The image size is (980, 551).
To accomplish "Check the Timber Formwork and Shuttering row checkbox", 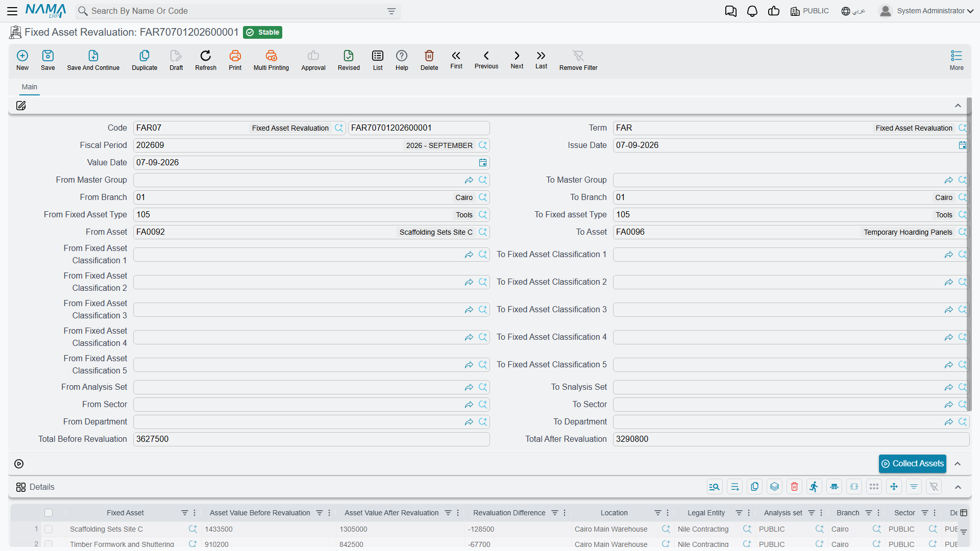I will (48, 544).
